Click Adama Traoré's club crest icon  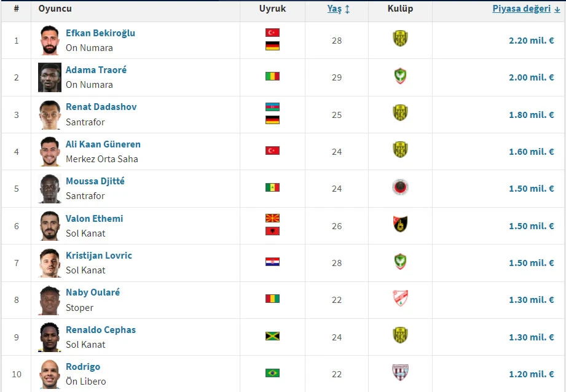(x=400, y=76)
